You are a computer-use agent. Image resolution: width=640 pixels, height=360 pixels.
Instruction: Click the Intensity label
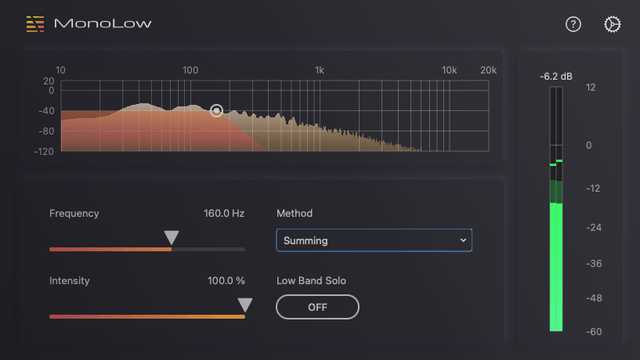(x=69, y=281)
